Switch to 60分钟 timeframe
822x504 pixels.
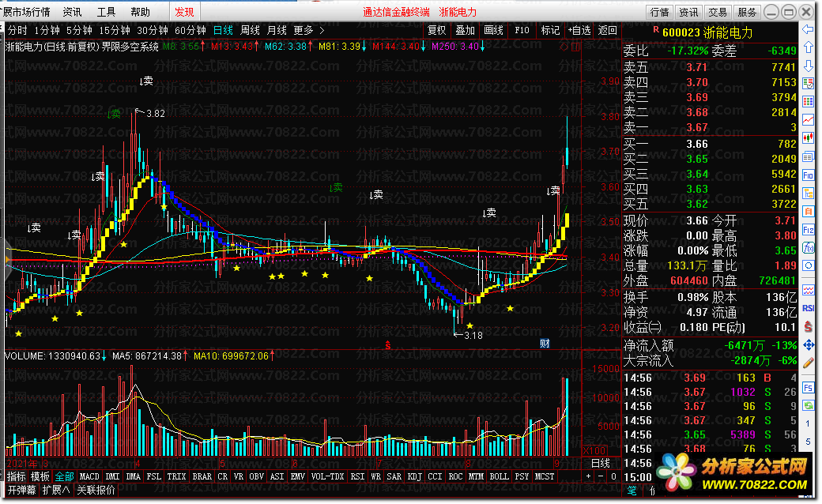pos(190,30)
